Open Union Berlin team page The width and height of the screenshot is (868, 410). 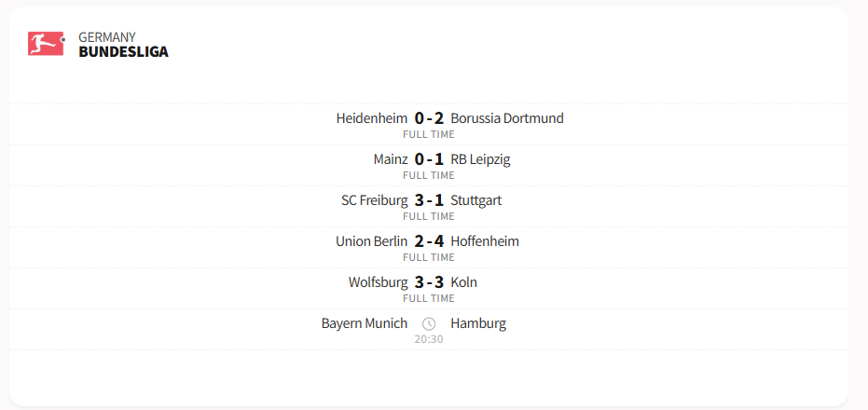(x=371, y=241)
